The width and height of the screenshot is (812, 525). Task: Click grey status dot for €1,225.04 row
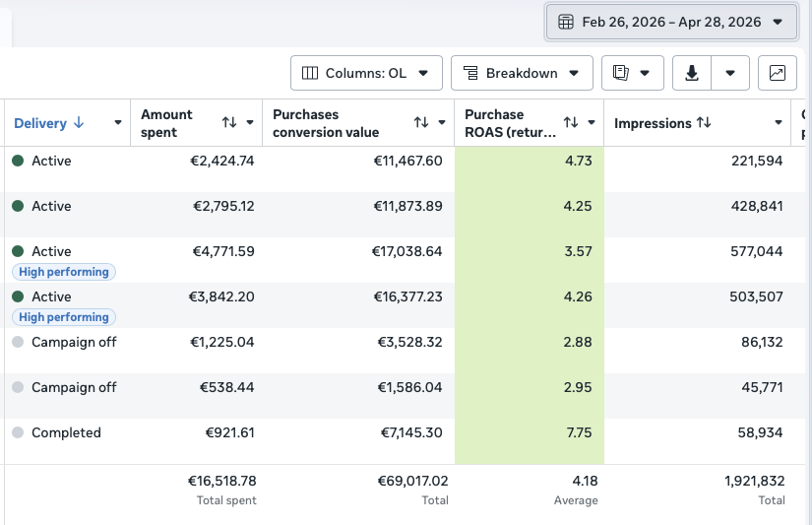point(18,342)
